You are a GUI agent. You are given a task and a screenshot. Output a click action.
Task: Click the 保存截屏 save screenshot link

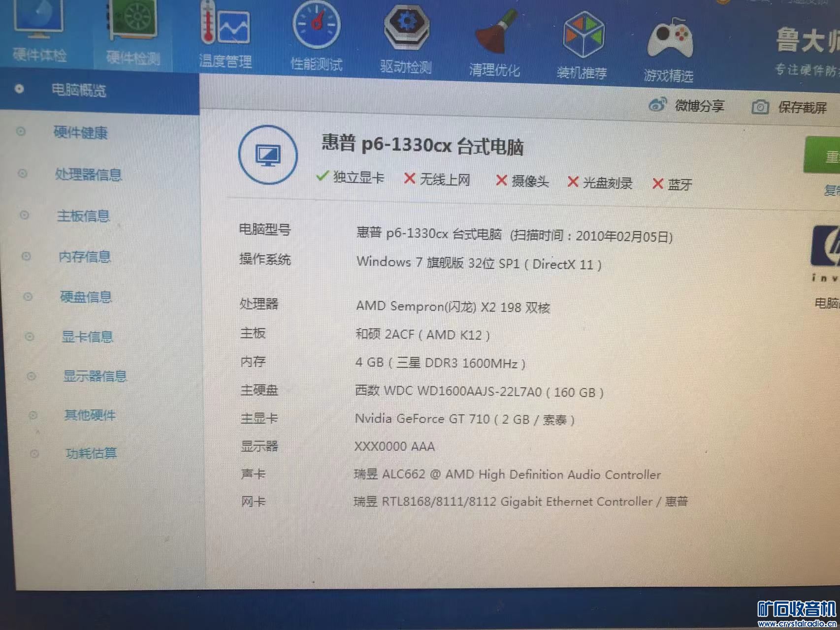coord(802,107)
